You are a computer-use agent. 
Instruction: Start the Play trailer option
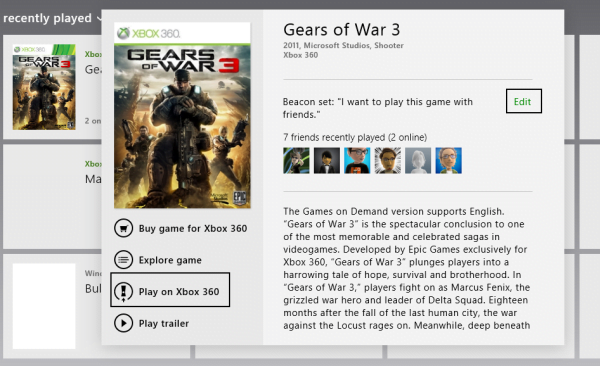(x=152, y=323)
